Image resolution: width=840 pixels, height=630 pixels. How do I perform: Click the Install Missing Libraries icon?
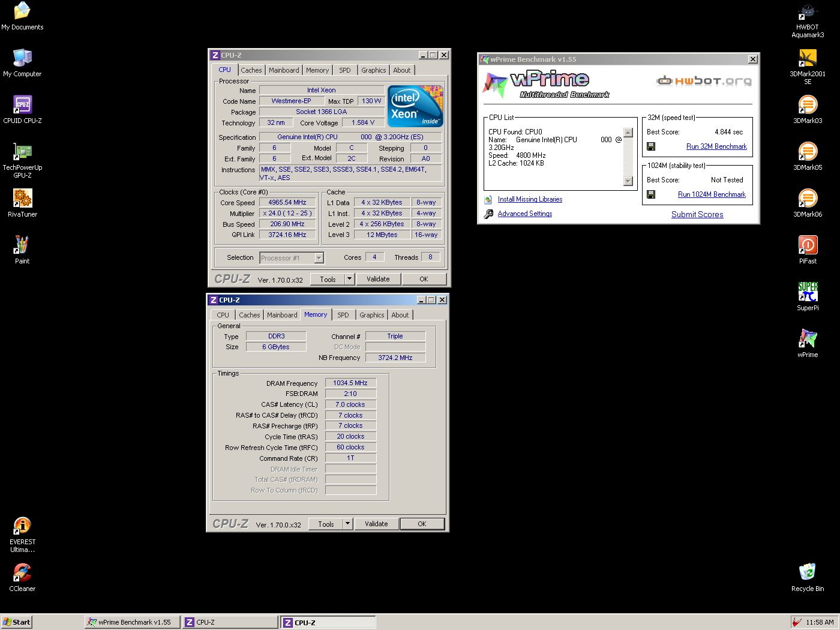(x=488, y=199)
